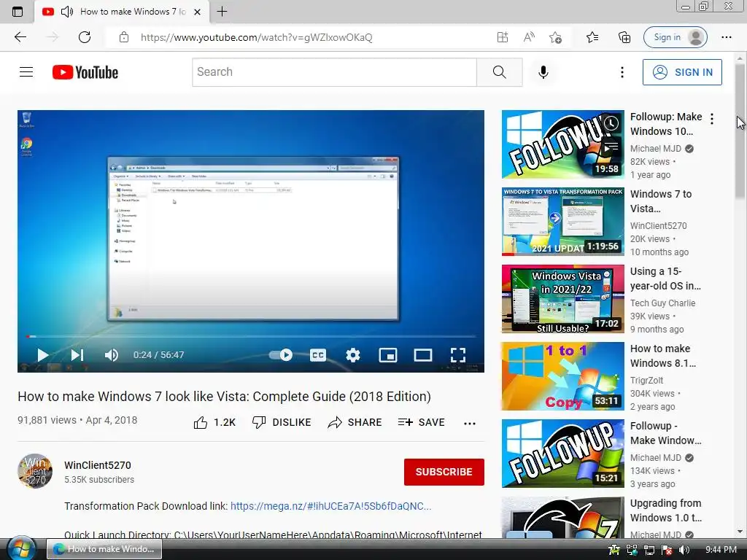Open the mega.nz transformation pack link
The image size is (747, 560).
[x=330, y=506]
